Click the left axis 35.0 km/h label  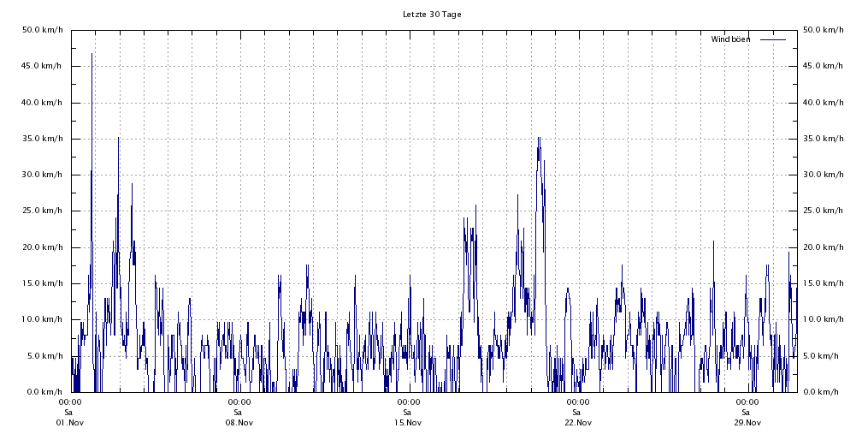(x=43, y=139)
